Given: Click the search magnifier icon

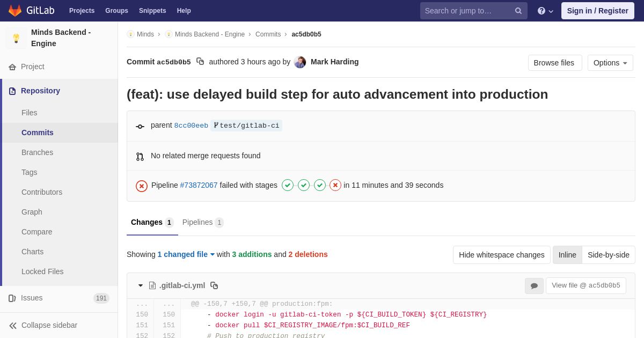Looking at the screenshot, I should (x=518, y=11).
